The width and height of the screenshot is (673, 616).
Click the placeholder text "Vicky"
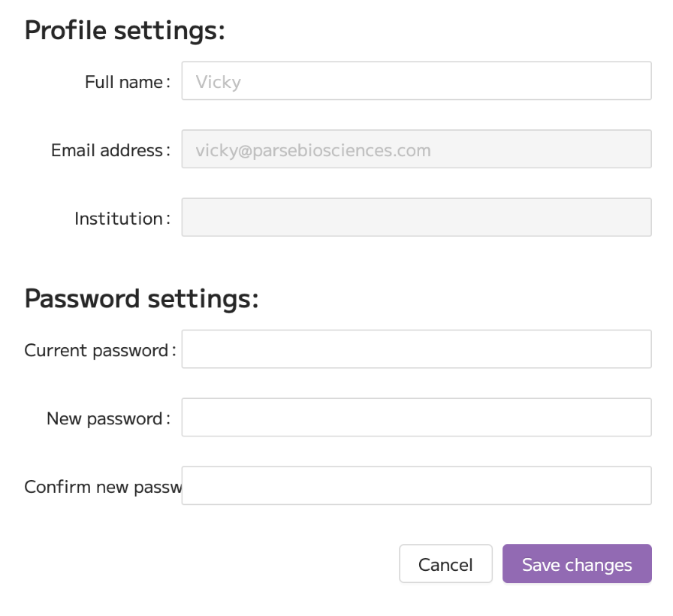(219, 82)
